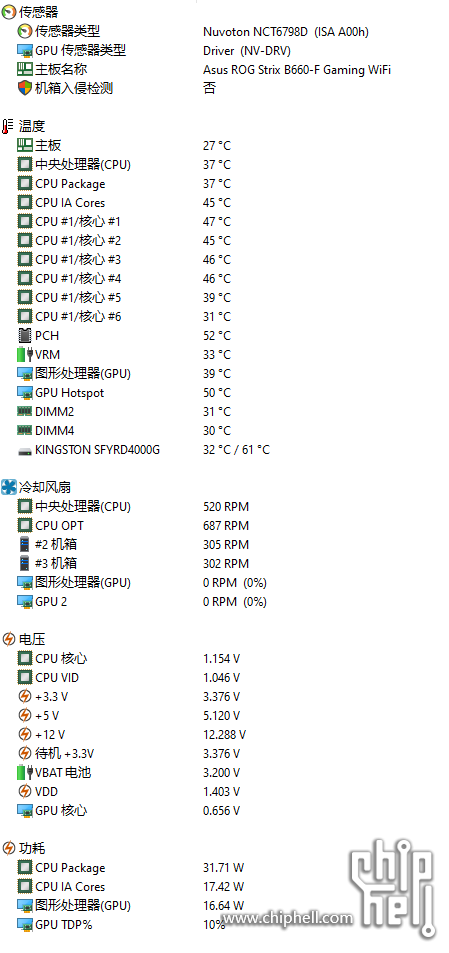Click the 0.656 V value
The width and height of the screenshot is (449, 953).
pyautogui.click(x=221, y=811)
